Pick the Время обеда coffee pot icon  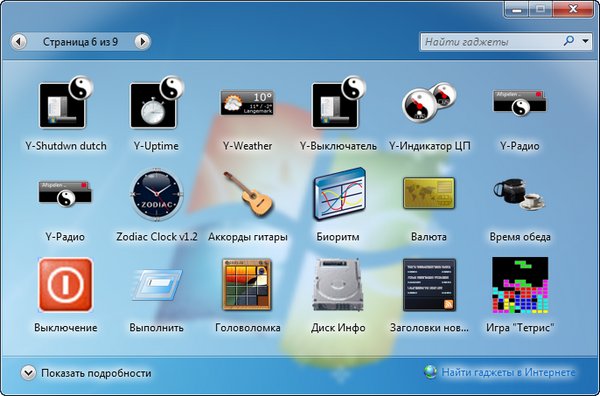click(x=519, y=194)
